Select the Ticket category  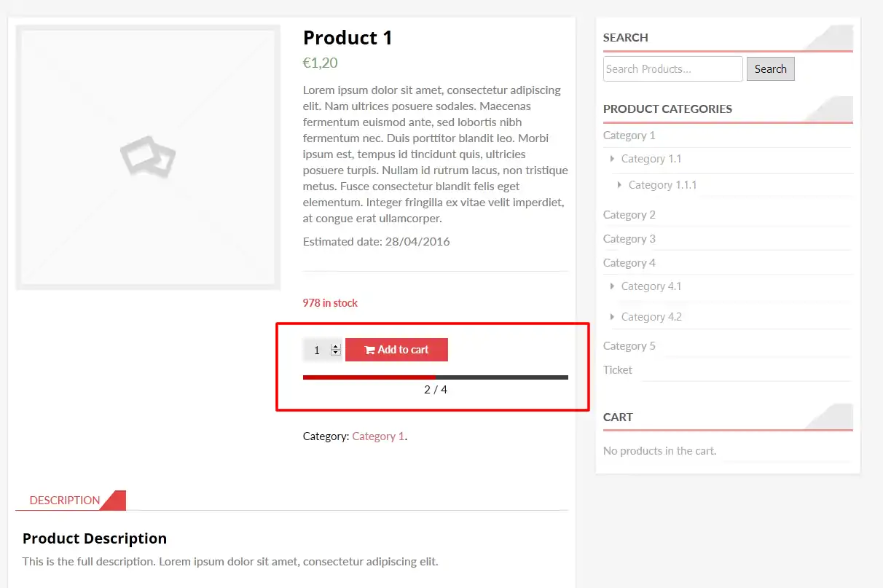click(x=617, y=369)
